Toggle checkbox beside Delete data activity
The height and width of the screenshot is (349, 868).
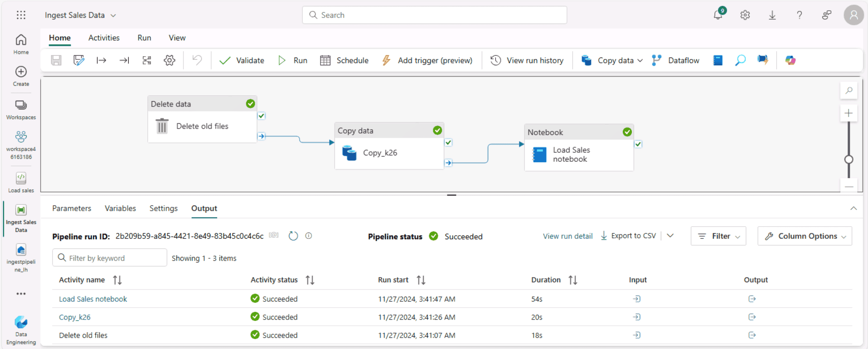coord(262,116)
